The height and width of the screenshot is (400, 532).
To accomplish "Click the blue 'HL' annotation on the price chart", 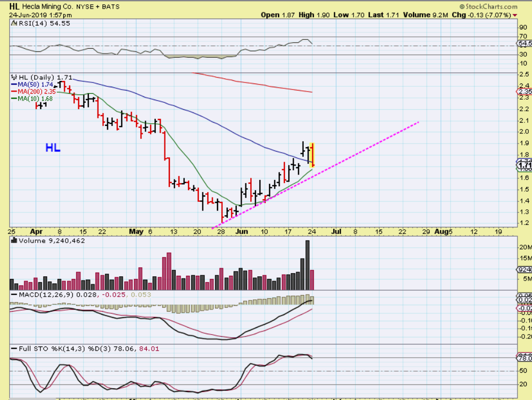I will [53, 148].
